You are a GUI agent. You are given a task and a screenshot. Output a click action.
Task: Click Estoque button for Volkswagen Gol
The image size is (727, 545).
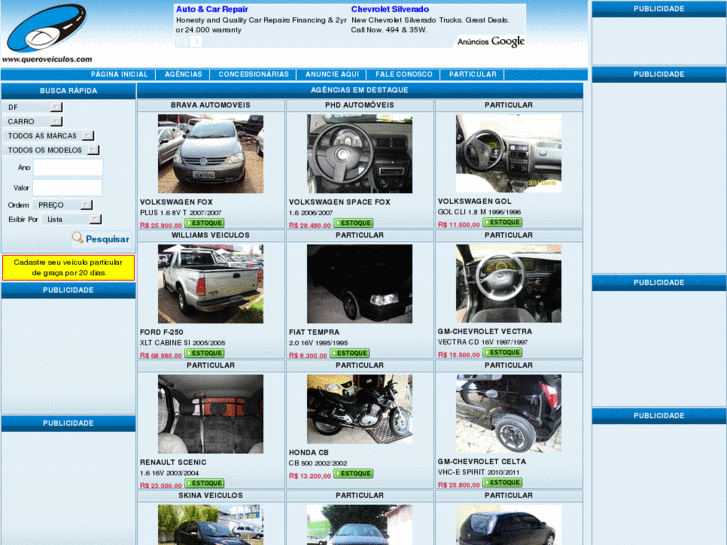point(502,222)
